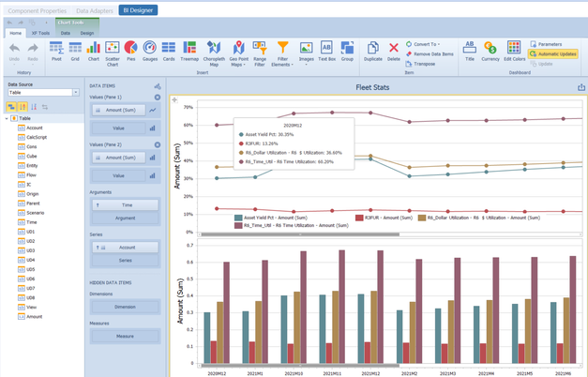Delete the selected item
This screenshot has height=377, width=588.
click(x=393, y=52)
